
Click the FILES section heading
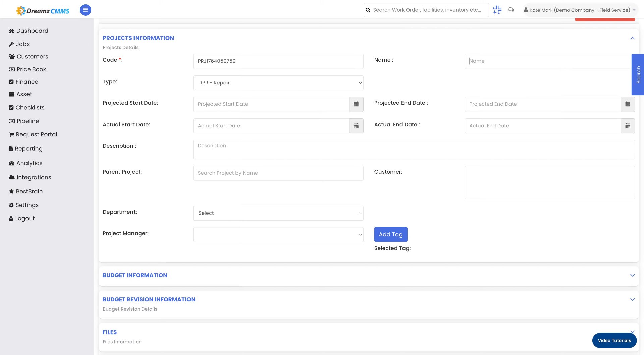pyautogui.click(x=110, y=332)
